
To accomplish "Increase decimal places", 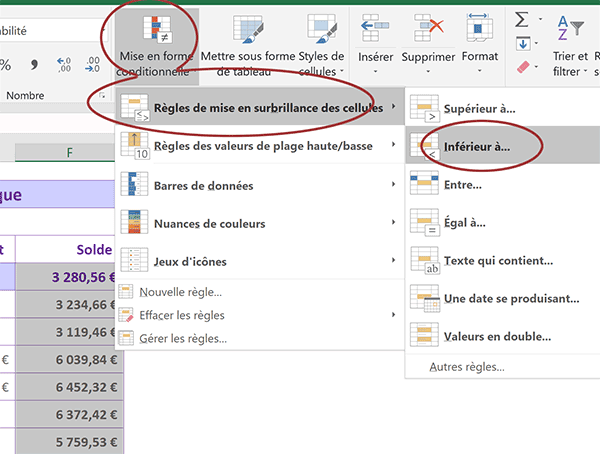I will (x=64, y=64).
